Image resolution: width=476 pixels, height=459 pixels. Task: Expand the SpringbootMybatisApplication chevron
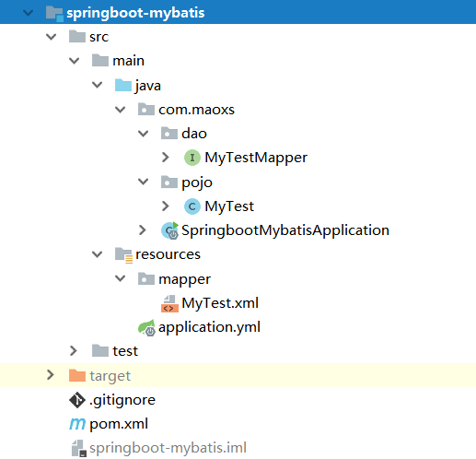point(143,229)
